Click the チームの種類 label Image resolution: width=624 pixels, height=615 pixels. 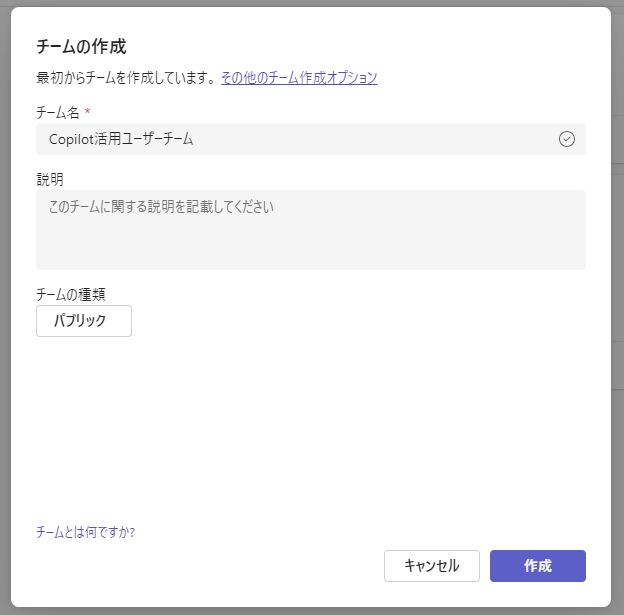(71, 295)
